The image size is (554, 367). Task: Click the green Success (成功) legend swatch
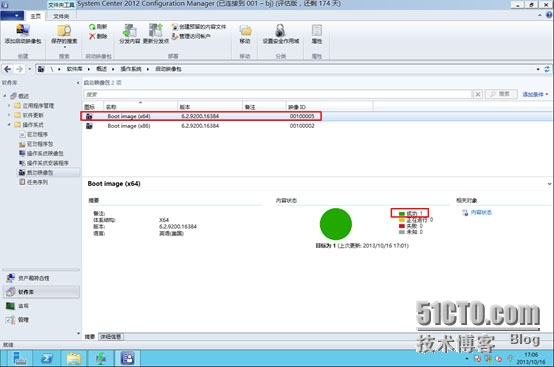[x=402, y=214]
